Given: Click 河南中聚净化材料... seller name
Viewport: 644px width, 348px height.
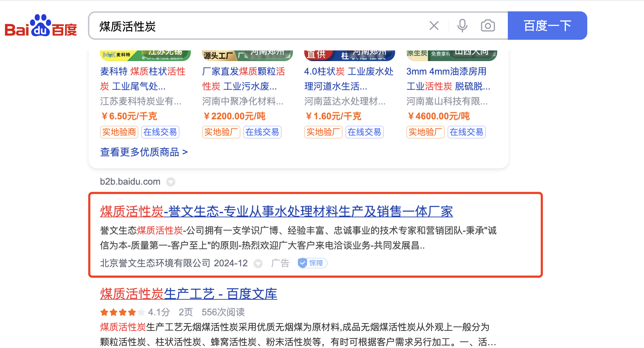Looking at the screenshot, I should click(243, 102).
